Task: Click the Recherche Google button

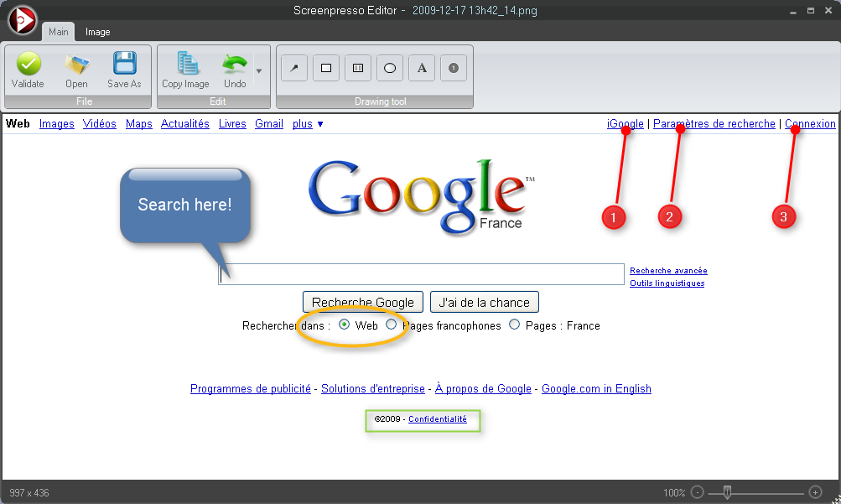Action: click(x=363, y=303)
